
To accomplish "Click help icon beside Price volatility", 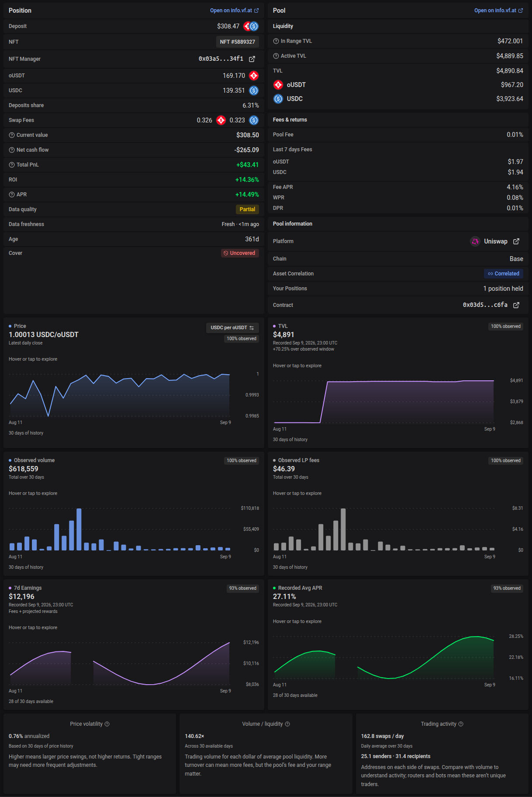I will point(107,724).
